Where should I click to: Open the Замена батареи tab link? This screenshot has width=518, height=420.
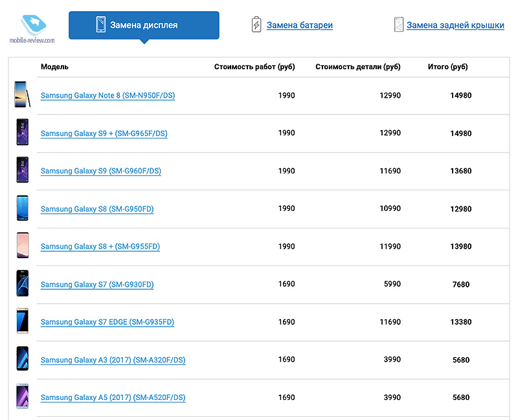[299, 25]
